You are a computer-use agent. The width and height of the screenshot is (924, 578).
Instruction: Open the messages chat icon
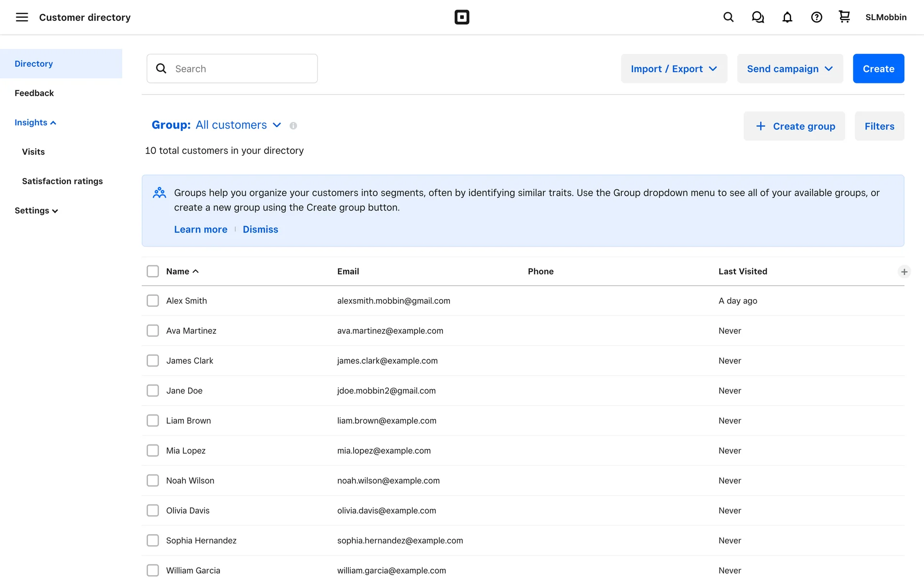click(x=757, y=17)
